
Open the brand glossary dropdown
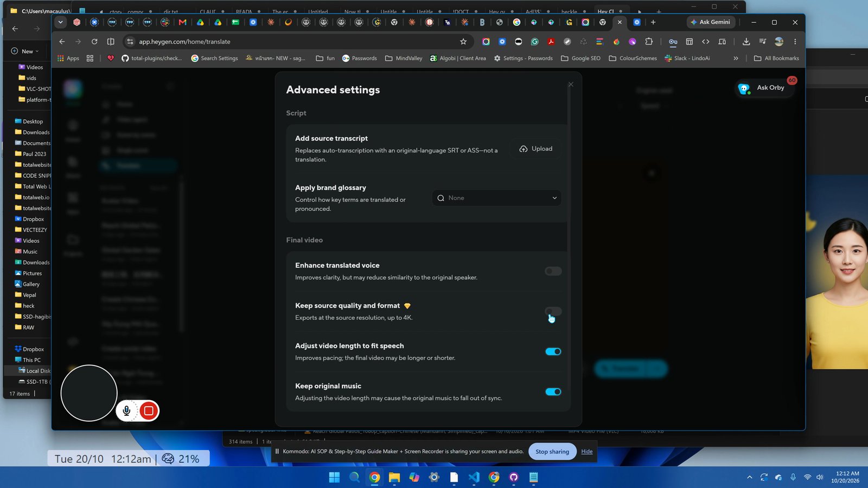coord(497,198)
